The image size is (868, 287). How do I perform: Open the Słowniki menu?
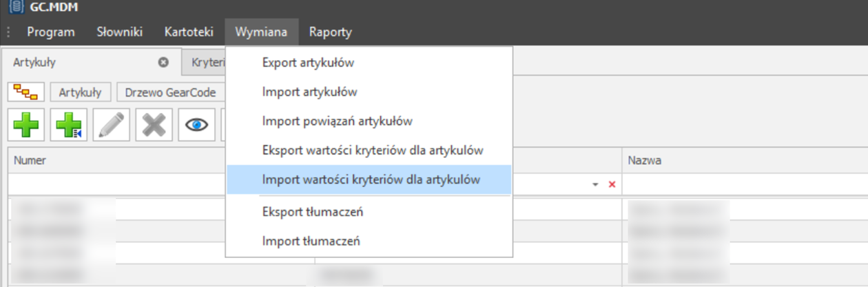(120, 32)
